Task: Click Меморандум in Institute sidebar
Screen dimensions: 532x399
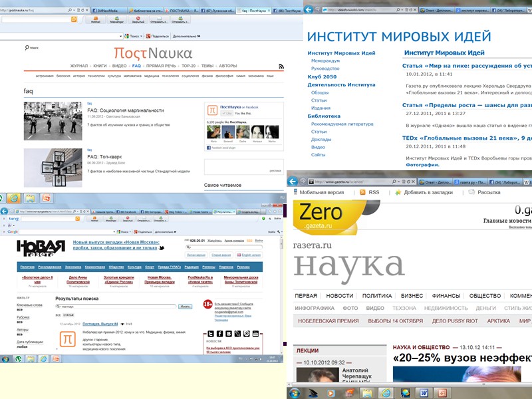Action: click(325, 61)
